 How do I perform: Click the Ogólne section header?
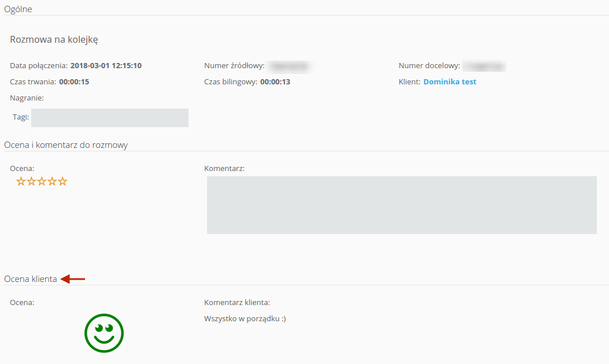click(x=18, y=9)
